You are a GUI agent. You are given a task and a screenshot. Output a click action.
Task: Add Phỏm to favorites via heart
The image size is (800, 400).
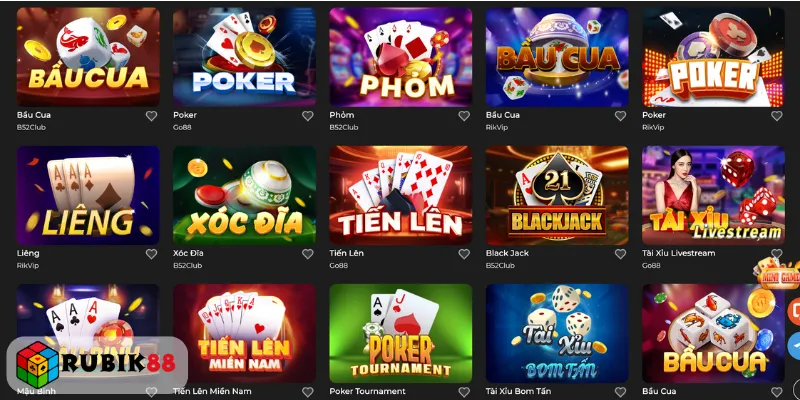[x=464, y=116]
